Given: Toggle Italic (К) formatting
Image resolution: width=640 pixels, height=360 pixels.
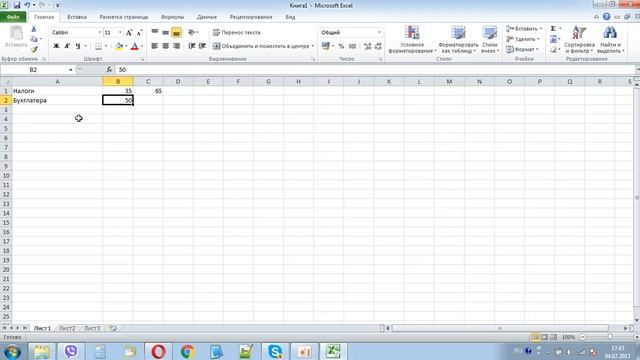Looking at the screenshot, I should (67, 46).
